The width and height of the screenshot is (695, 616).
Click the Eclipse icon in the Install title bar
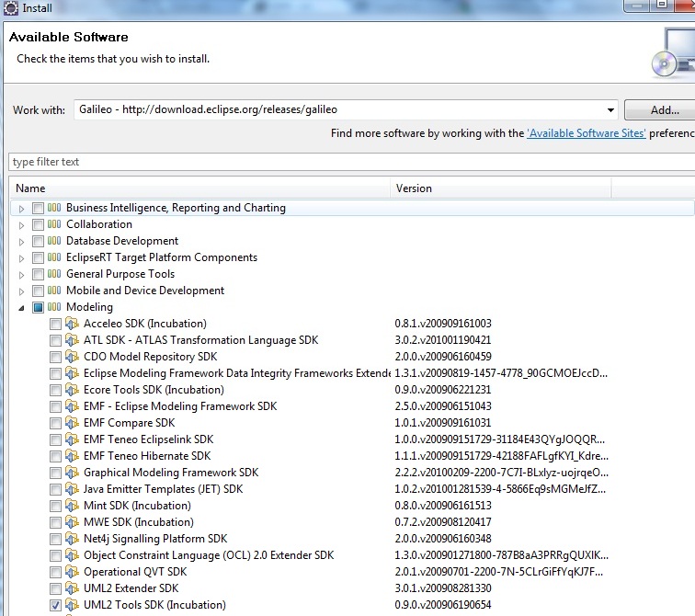tap(11, 8)
